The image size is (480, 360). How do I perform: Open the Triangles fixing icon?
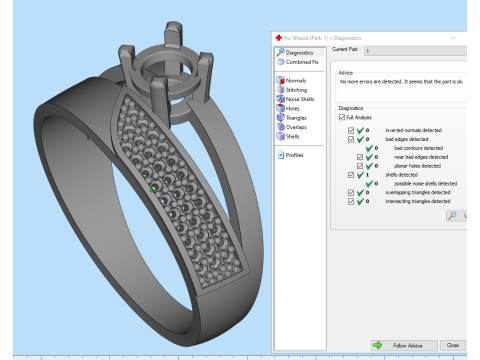(x=280, y=118)
